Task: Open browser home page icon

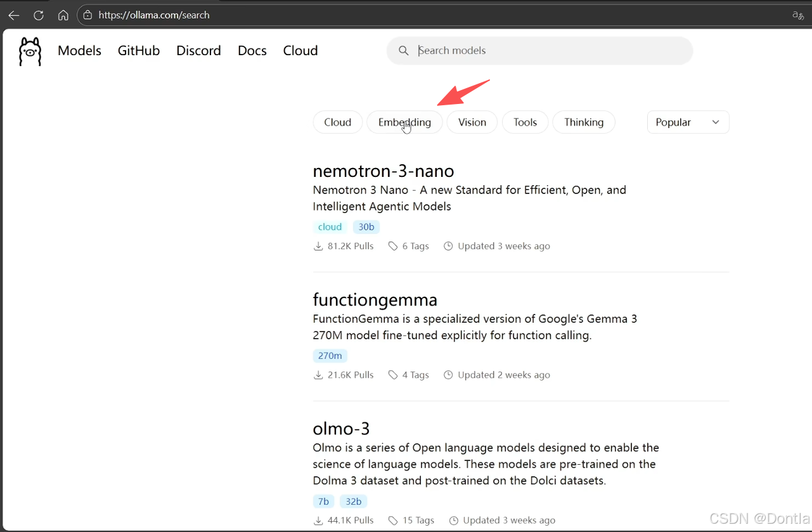Action: pos(63,15)
